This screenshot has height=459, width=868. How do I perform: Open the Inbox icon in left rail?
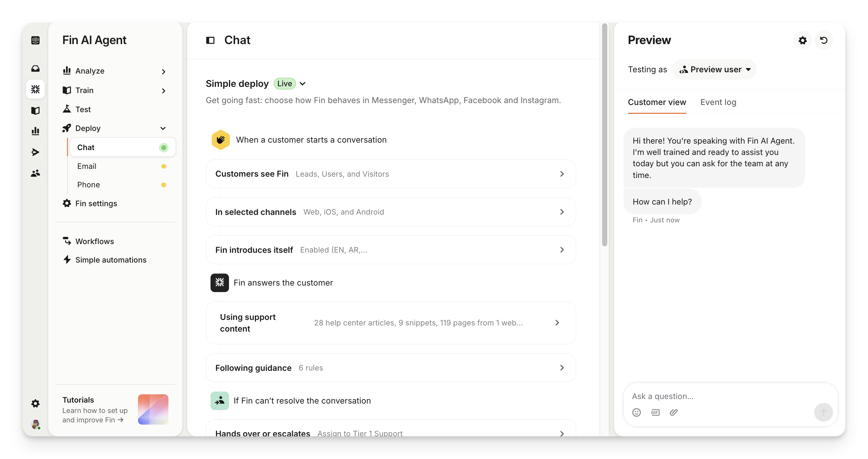(x=35, y=69)
